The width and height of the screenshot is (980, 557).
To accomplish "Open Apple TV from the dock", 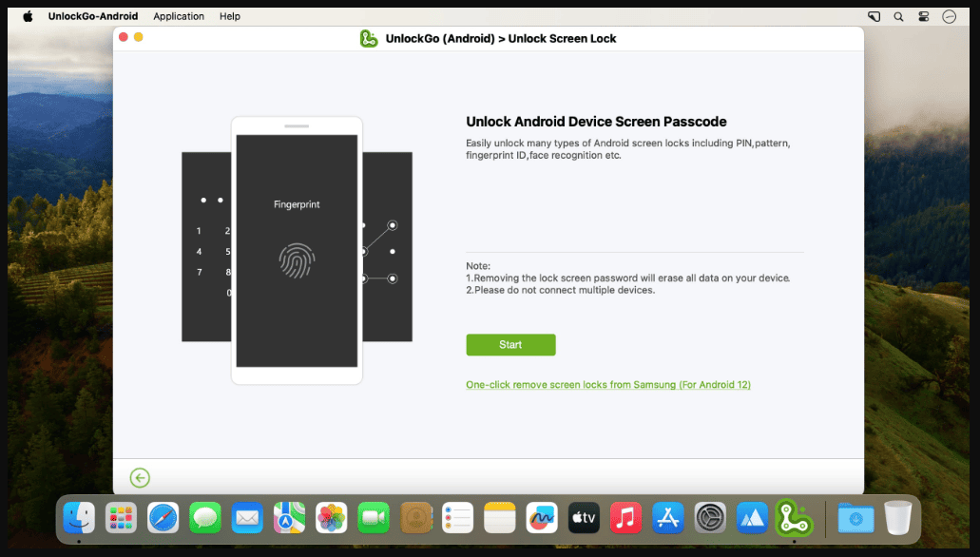I will click(584, 518).
